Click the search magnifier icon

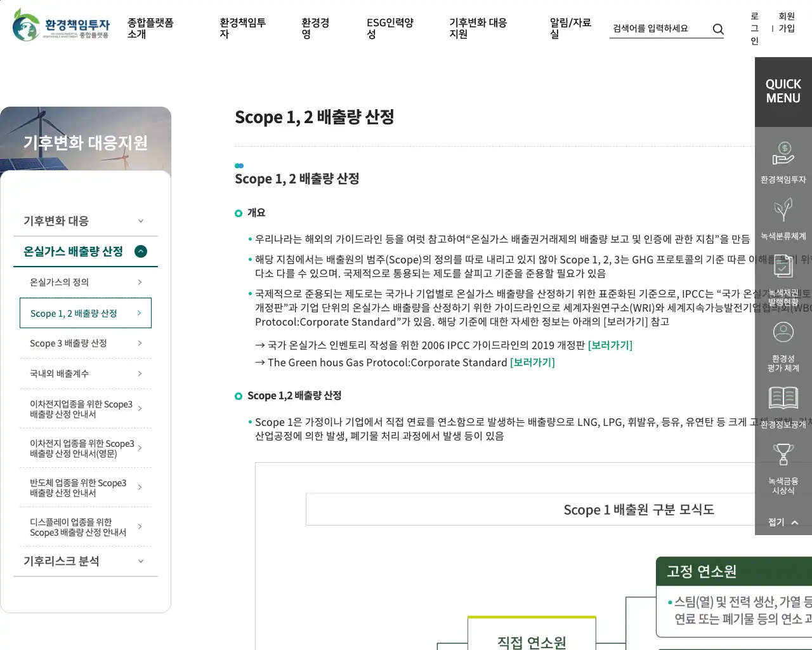click(717, 29)
